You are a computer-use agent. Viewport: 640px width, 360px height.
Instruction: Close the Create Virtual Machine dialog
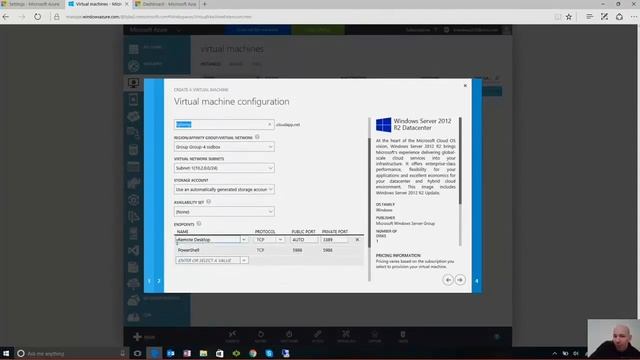(x=465, y=86)
